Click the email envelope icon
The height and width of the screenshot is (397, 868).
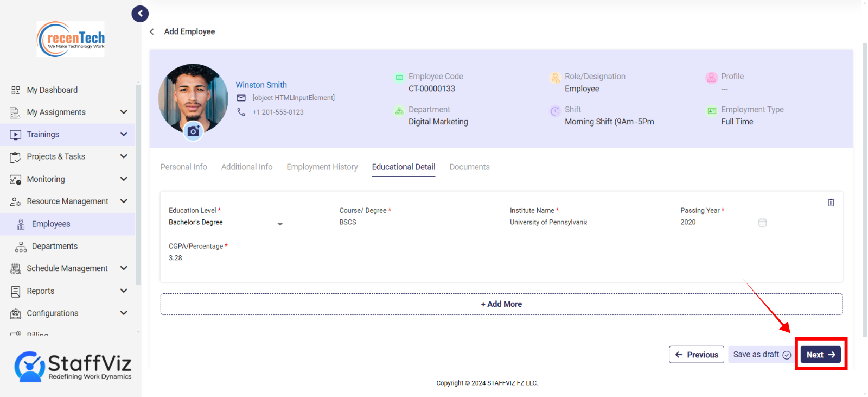[x=241, y=98]
